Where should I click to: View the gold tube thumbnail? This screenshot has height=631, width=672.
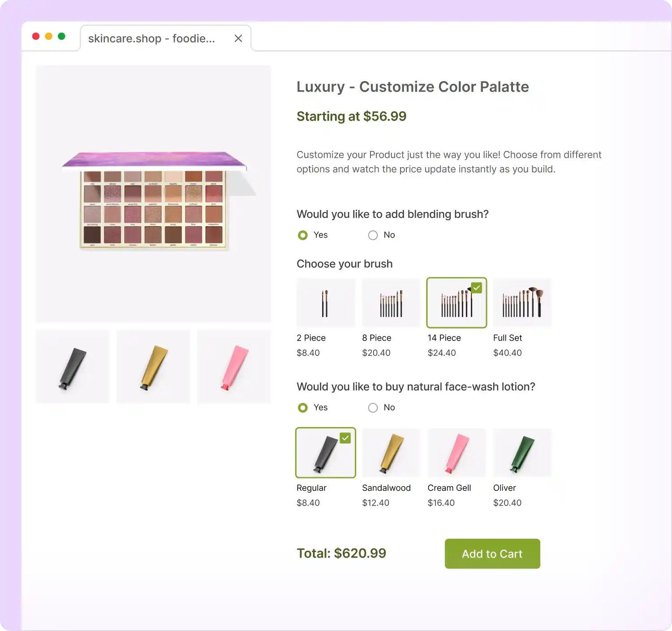[x=153, y=366]
